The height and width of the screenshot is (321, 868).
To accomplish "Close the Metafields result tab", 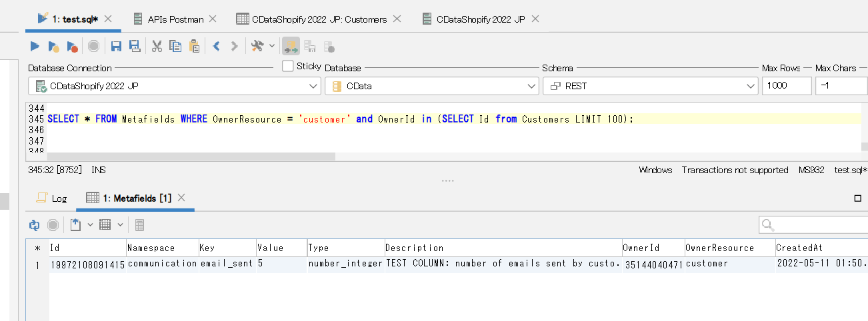I will (181, 198).
